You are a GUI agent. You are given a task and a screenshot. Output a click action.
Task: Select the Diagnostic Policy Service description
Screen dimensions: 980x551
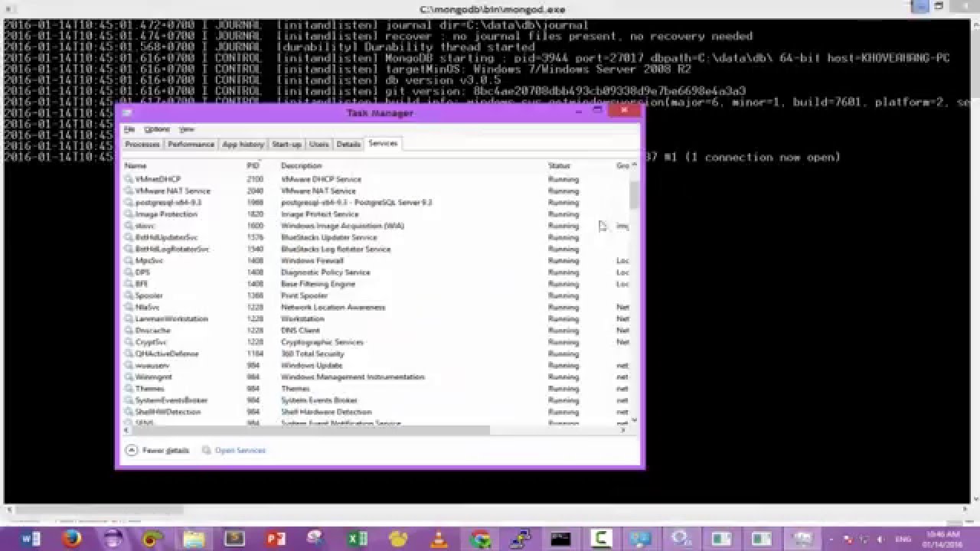pos(325,272)
